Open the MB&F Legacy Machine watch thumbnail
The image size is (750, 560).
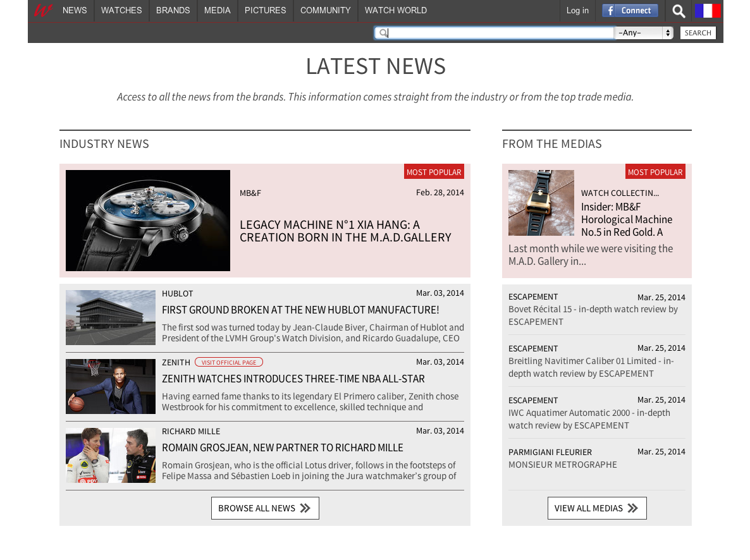(148, 221)
